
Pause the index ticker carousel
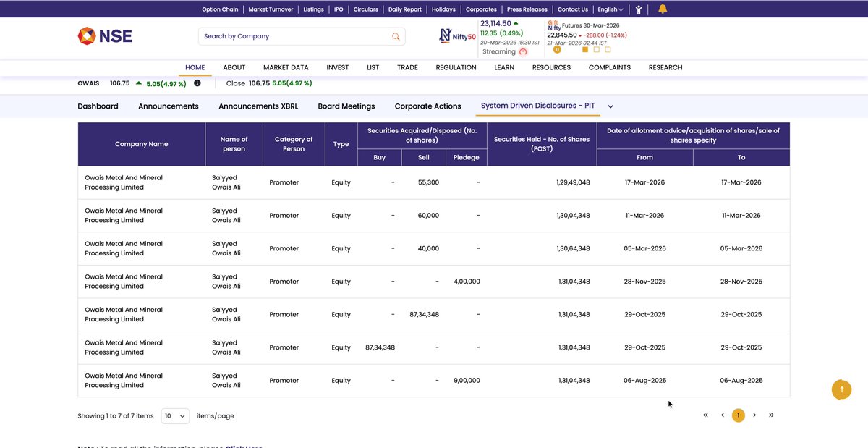pos(557,50)
